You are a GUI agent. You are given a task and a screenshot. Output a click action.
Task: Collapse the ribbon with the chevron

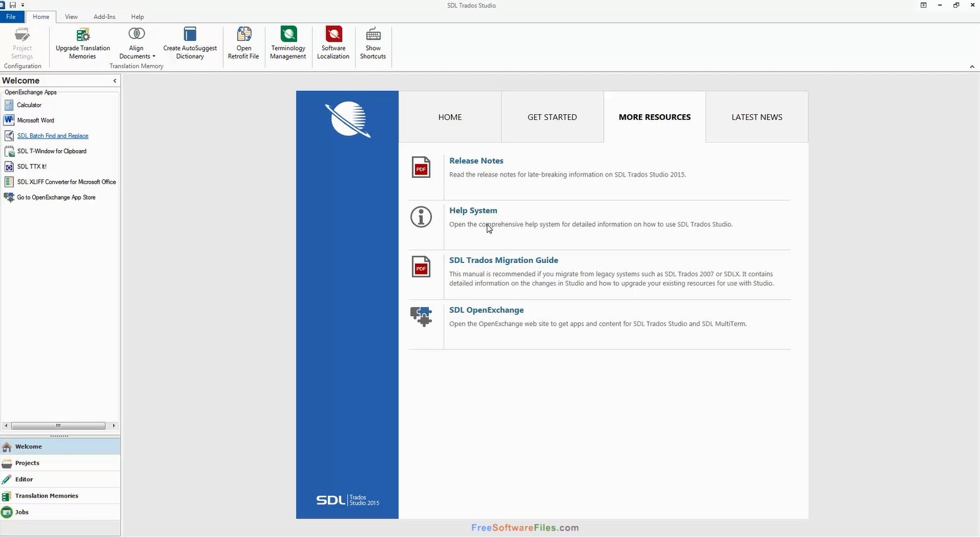(972, 66)
